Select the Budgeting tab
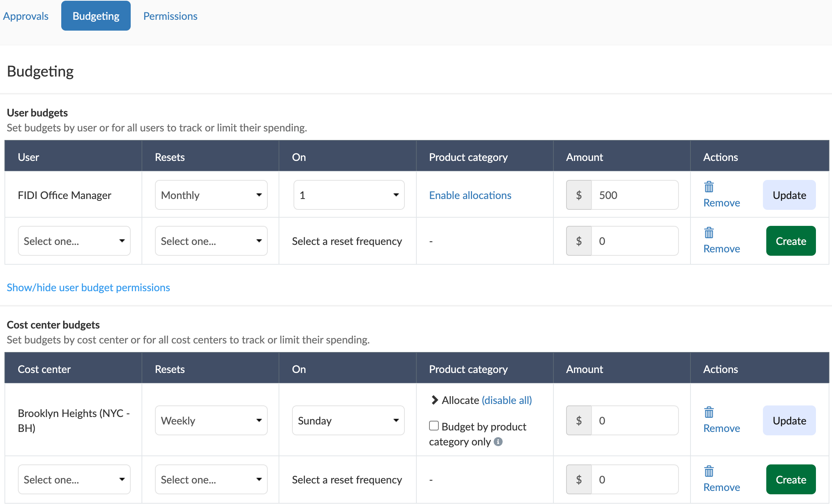 tap(96, 16)
